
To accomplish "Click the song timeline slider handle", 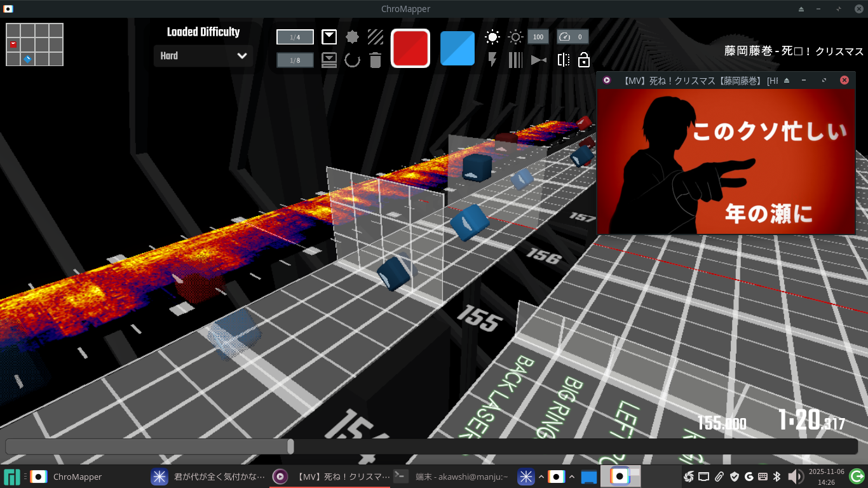I will click(290, 447).
